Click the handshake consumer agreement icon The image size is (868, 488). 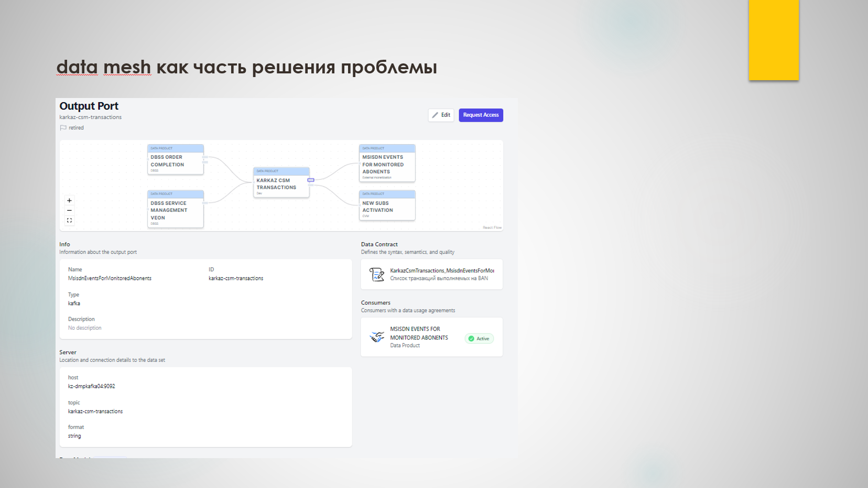click(376, 337)
